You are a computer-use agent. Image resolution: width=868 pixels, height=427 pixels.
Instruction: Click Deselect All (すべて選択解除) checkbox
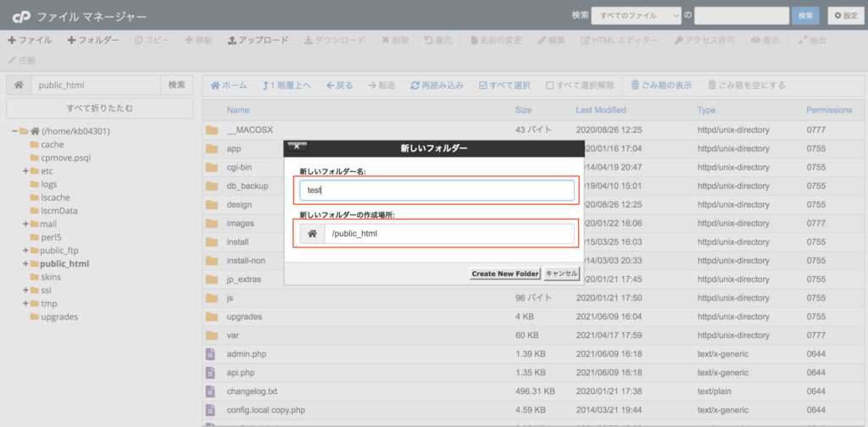coord(580,86)
